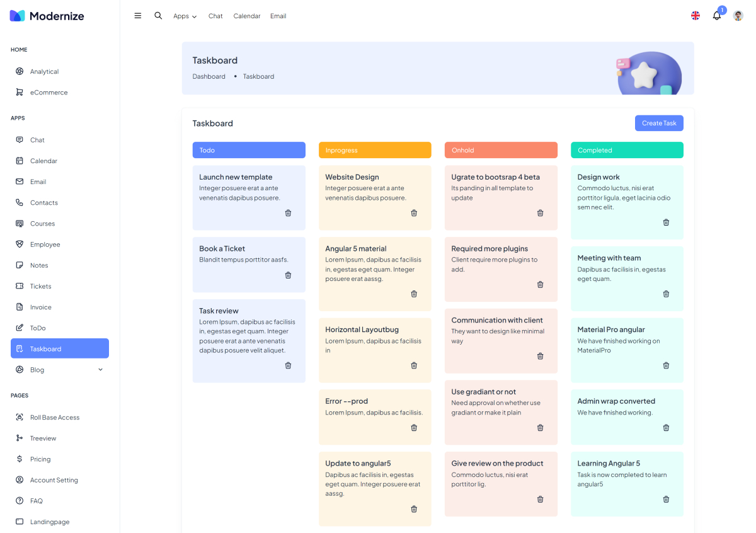Remove the 'Use gradiant or not' task
The image size is (756, 533).
[x=540, y=428]
